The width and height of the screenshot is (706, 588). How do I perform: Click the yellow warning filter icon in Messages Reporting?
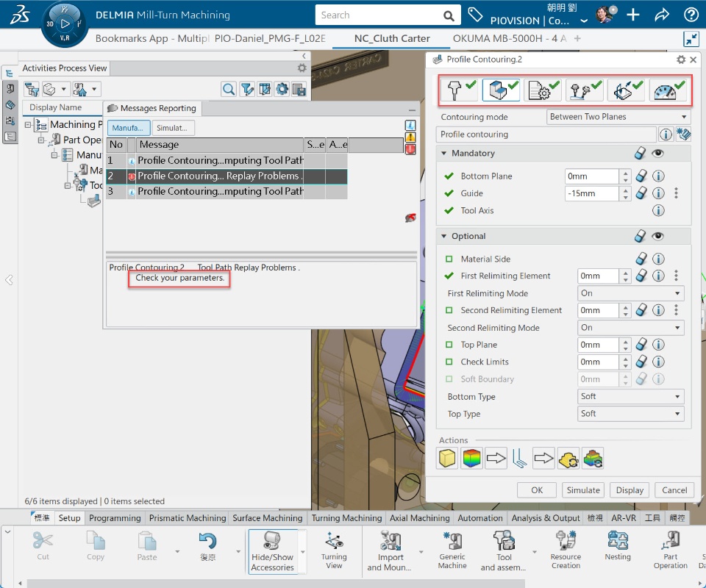tap(410, 137)
